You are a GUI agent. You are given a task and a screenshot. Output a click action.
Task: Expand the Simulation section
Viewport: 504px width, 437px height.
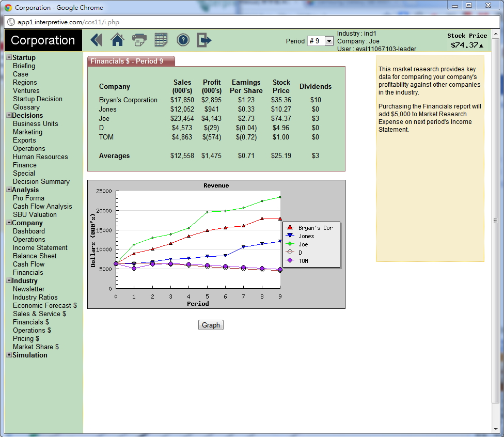pyautogui.click(x=9, y=355)
